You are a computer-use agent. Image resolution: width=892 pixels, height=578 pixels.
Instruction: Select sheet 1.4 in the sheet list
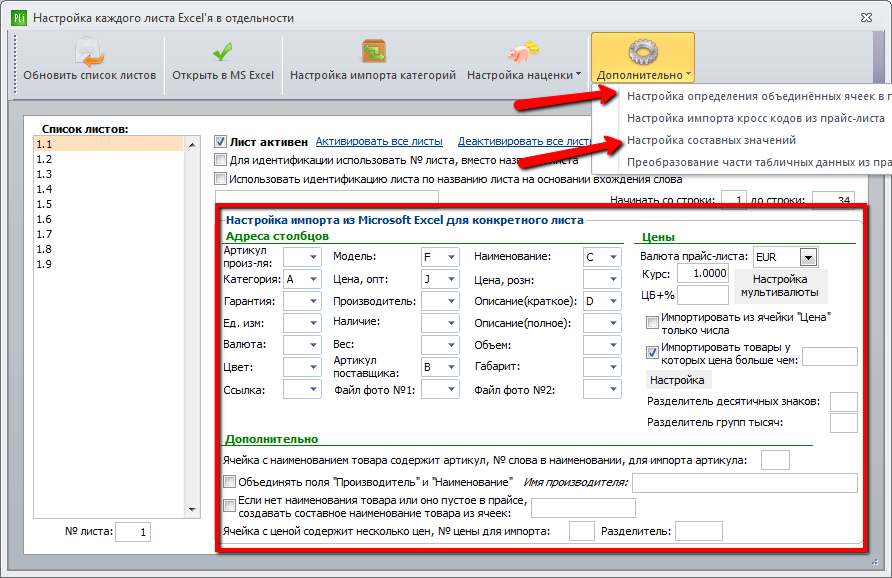pyautogui.click(x=108, y=189)
